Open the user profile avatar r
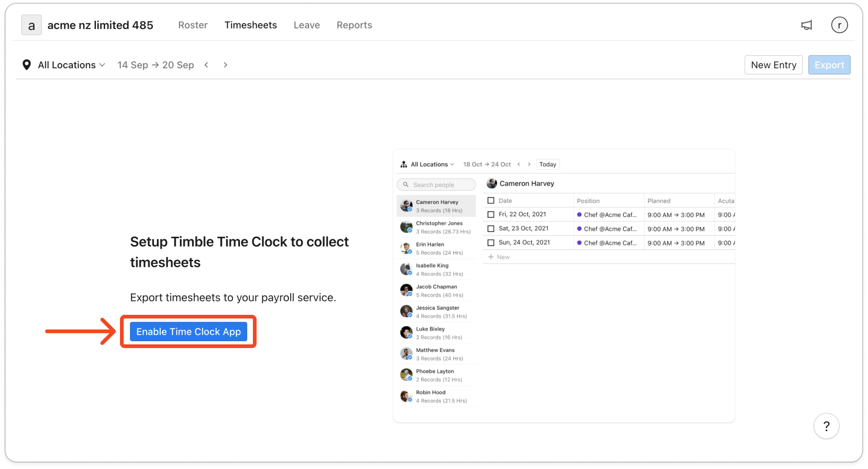Screen dimensions: 868x469 pos(839,25)
